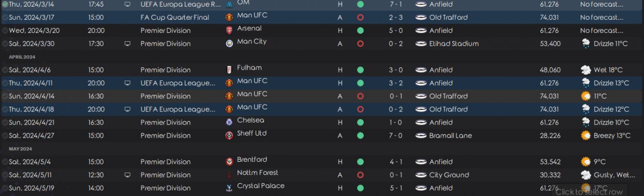Screen dimensions: 644x196
Task: Click the green win indicator on Crystal Palace row
Action: point(360,188)
